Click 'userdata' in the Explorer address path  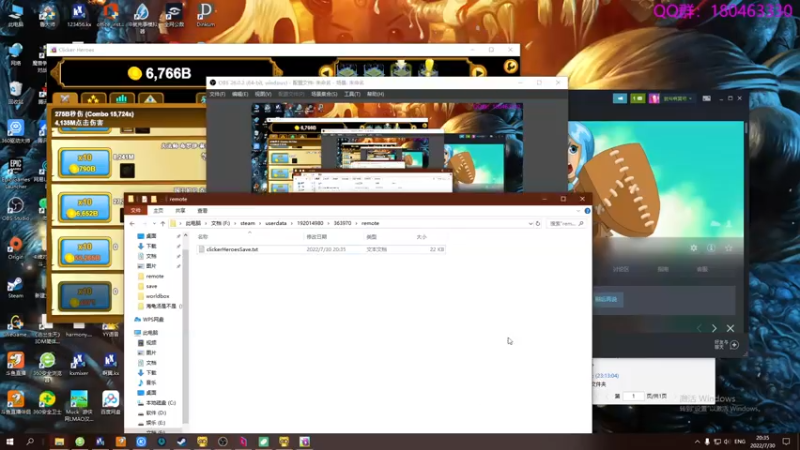click(x=276, y=223)
